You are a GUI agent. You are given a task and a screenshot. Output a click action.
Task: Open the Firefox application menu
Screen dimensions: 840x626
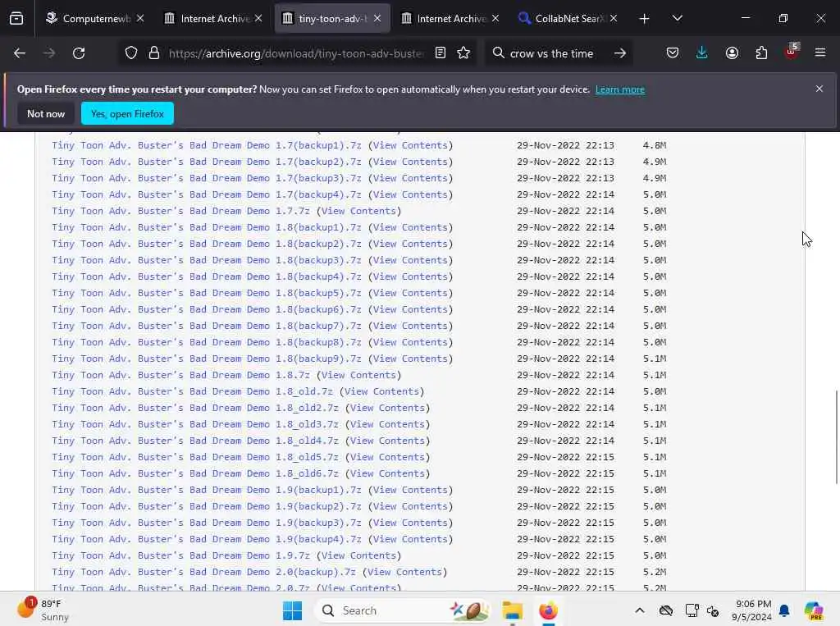pyautogui.click(x=820, y=53)
